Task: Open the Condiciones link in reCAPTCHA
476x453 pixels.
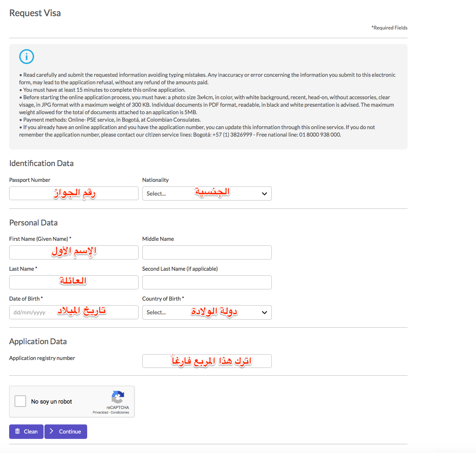Action: tap(120, 412)
